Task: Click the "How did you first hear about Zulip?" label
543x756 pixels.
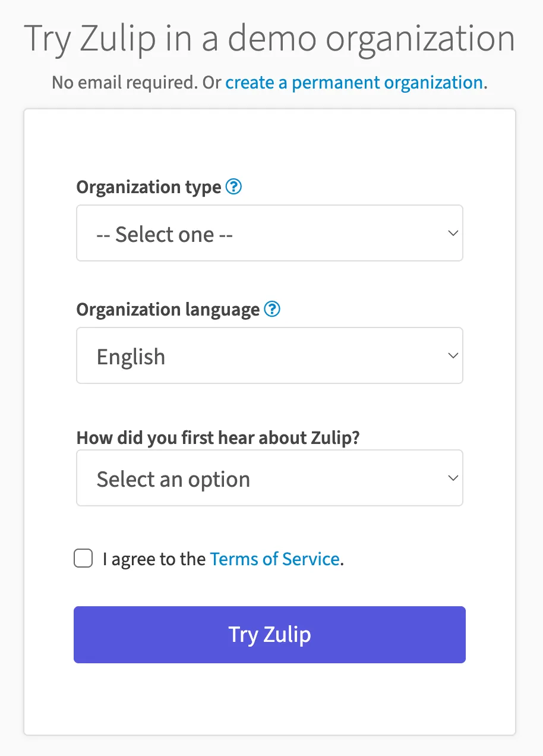Action: tap(218, 438)
